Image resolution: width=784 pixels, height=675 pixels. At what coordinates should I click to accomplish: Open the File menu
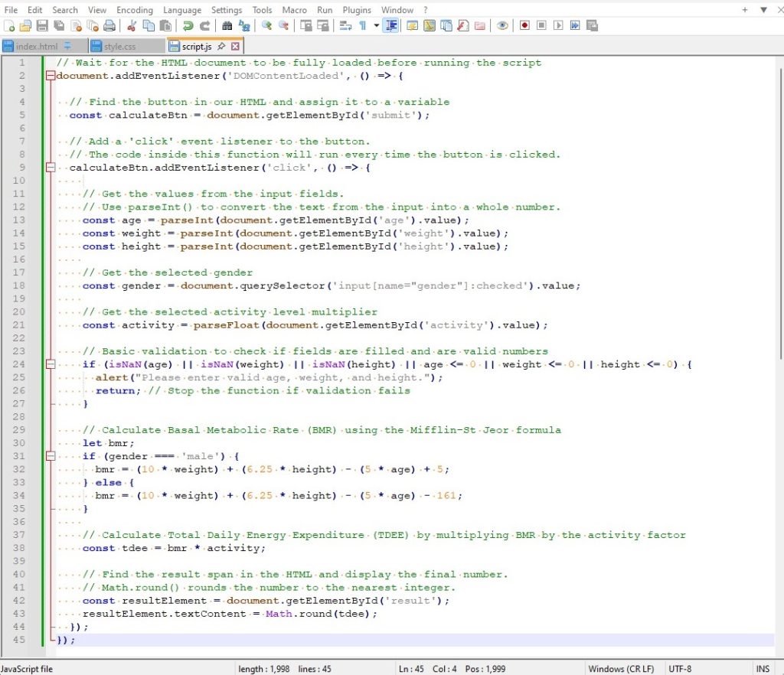click(11, 10)
